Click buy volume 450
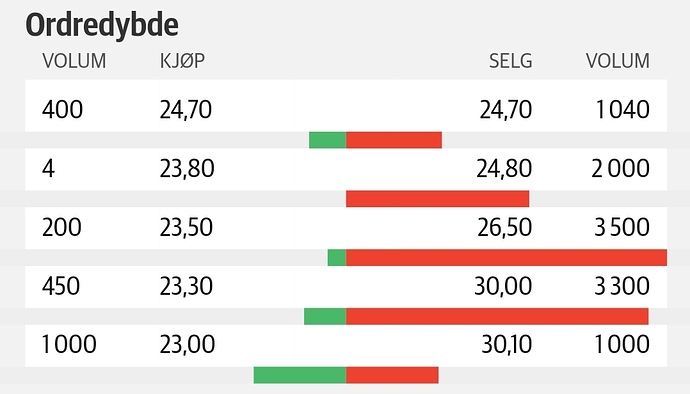Screen dimensions: 690x394 (x=61, y=286)
